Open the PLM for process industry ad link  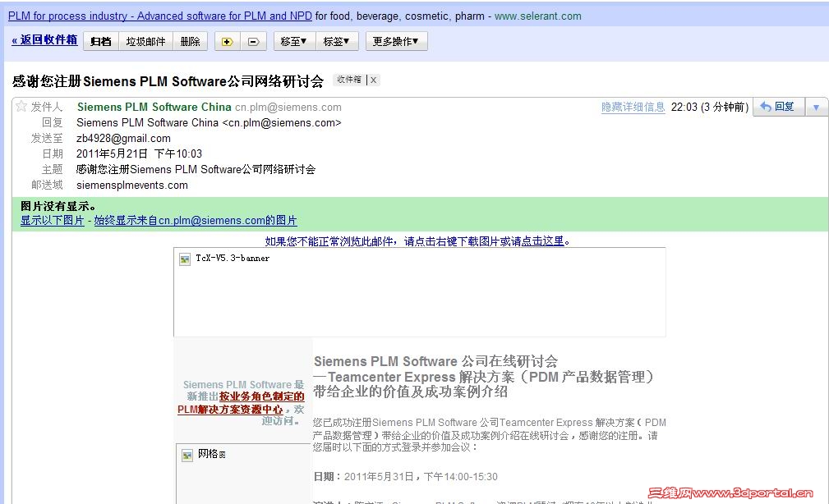click(x=160, y=16)
